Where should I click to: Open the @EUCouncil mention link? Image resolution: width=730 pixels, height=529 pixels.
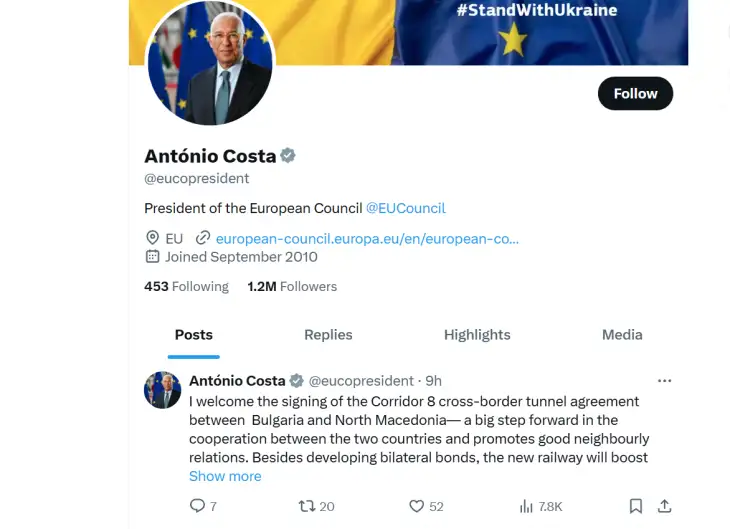pyautogui.click(x=406, y=208)
